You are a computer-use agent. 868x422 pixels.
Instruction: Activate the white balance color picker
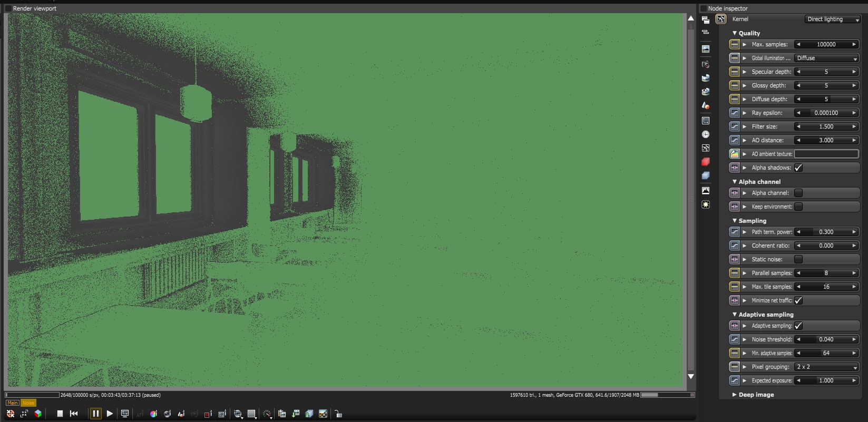(153, 414)
